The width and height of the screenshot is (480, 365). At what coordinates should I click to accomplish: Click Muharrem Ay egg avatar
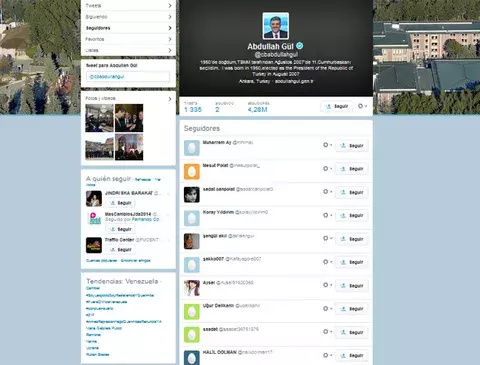coord(192,148)
